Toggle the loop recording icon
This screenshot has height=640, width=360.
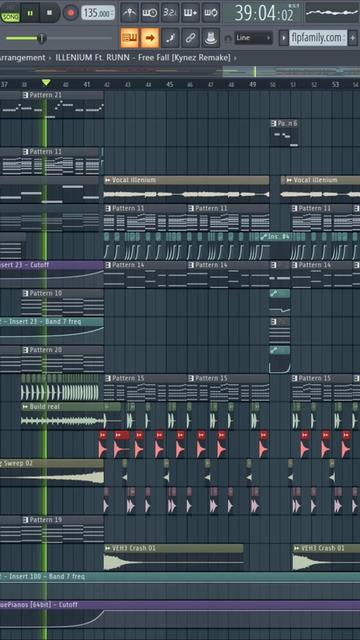(211, 13)
